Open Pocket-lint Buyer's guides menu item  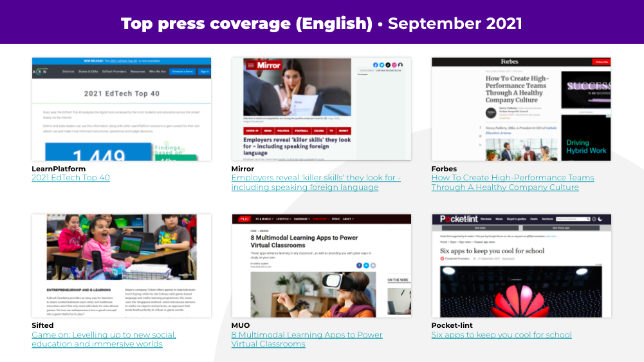point(516,219)
